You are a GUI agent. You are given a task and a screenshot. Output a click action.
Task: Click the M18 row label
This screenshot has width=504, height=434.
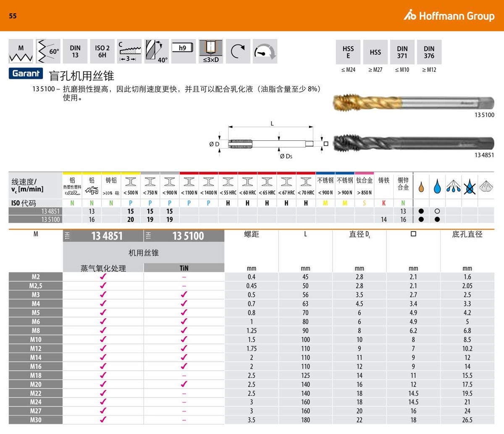[x=36, y=375]
